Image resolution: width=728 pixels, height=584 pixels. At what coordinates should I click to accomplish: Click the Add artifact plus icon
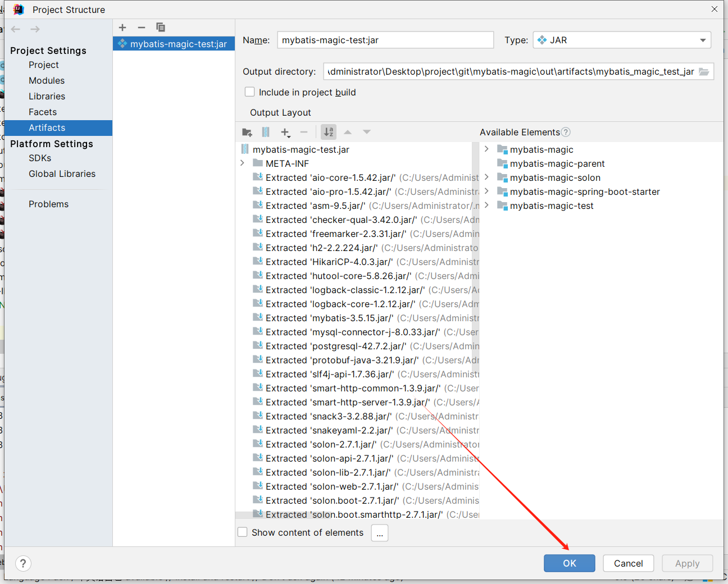(x=122, y=28)
